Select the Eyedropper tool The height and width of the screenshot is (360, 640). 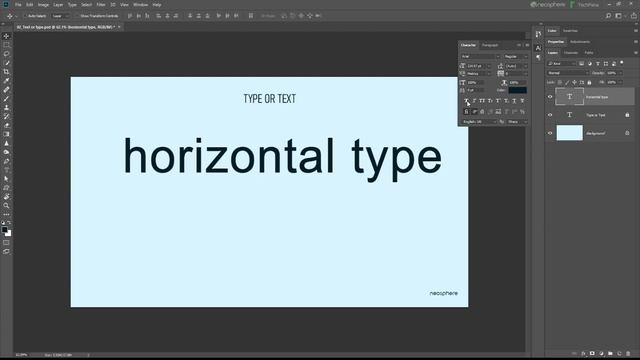[x=6, y=81]
